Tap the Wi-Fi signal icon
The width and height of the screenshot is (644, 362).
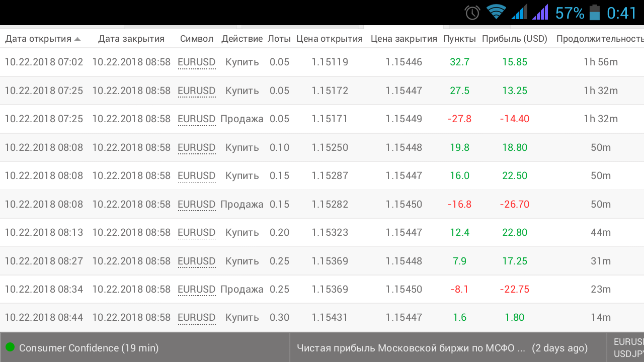[496, 12]
